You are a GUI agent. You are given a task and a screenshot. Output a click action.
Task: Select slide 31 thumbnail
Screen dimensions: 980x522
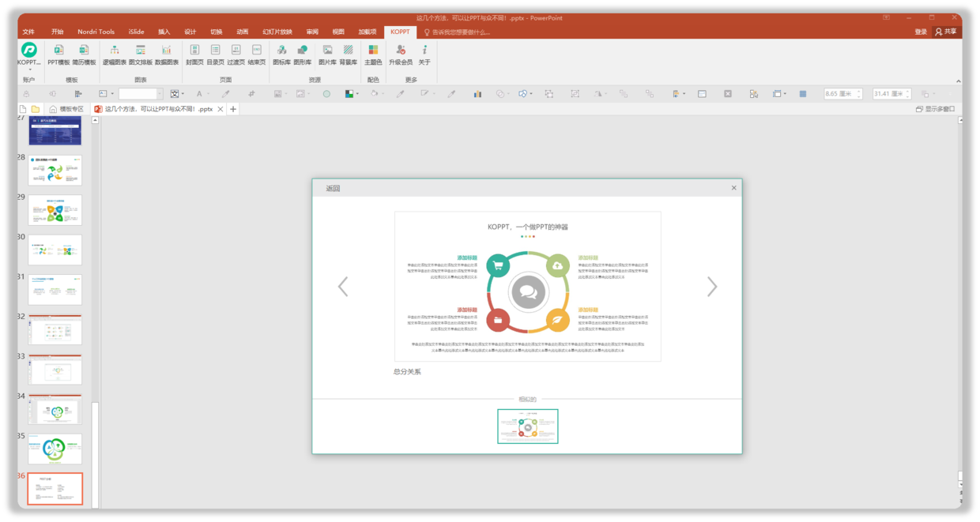55,290
